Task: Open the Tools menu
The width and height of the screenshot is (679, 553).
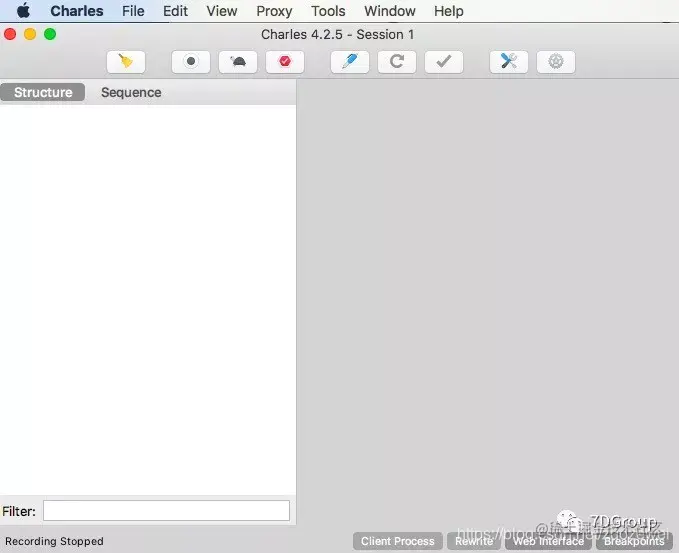Action: [328, 11]
